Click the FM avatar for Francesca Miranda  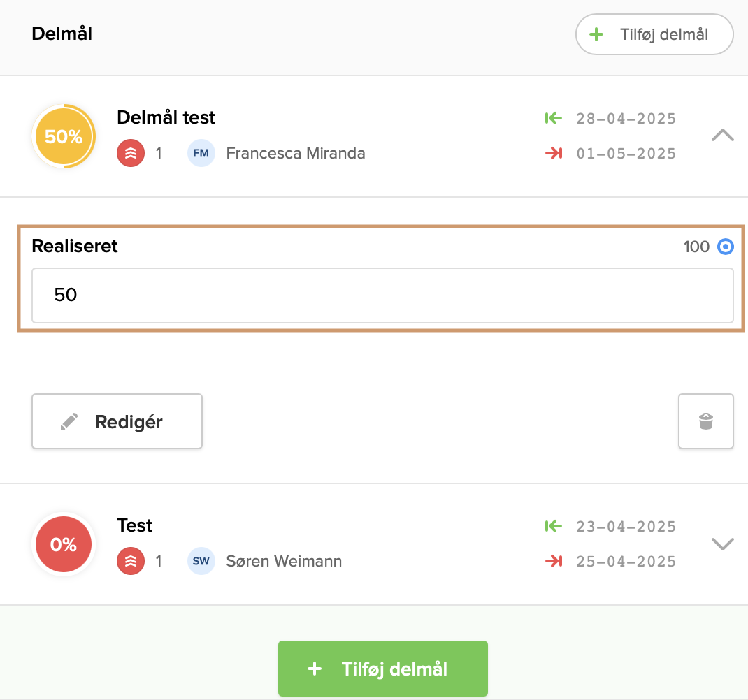pos(201,153)
